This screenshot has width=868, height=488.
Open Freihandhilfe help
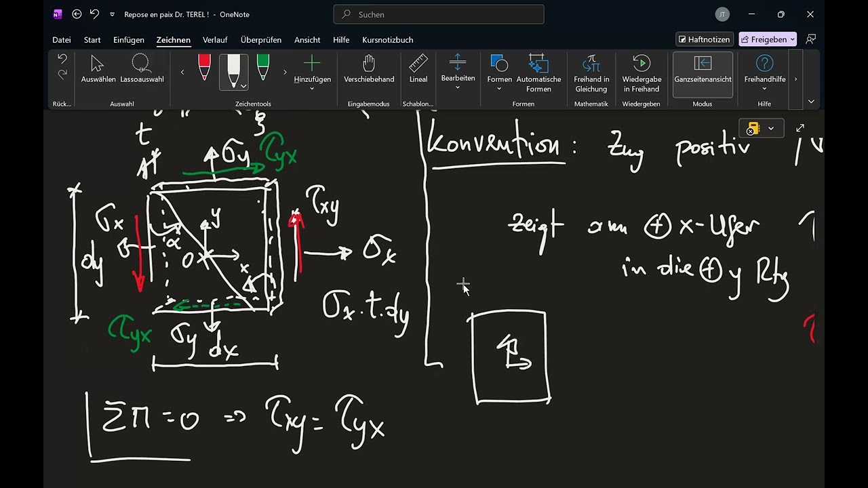coord(765,73)
